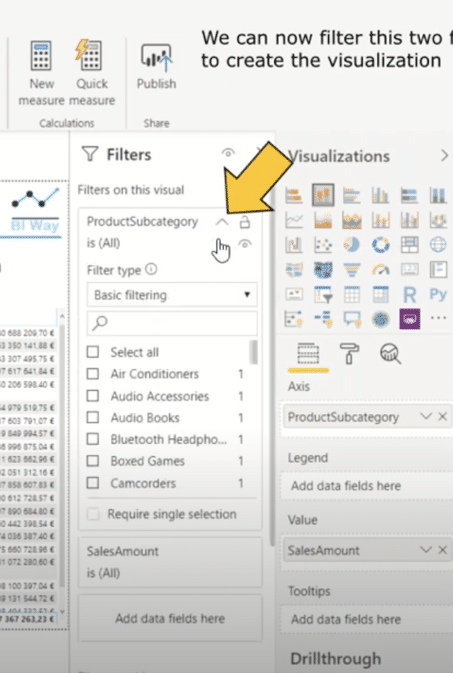Open the Axis ProductSubcategory field dropdown
Screen dimensions: 453x673
point(426,417)
